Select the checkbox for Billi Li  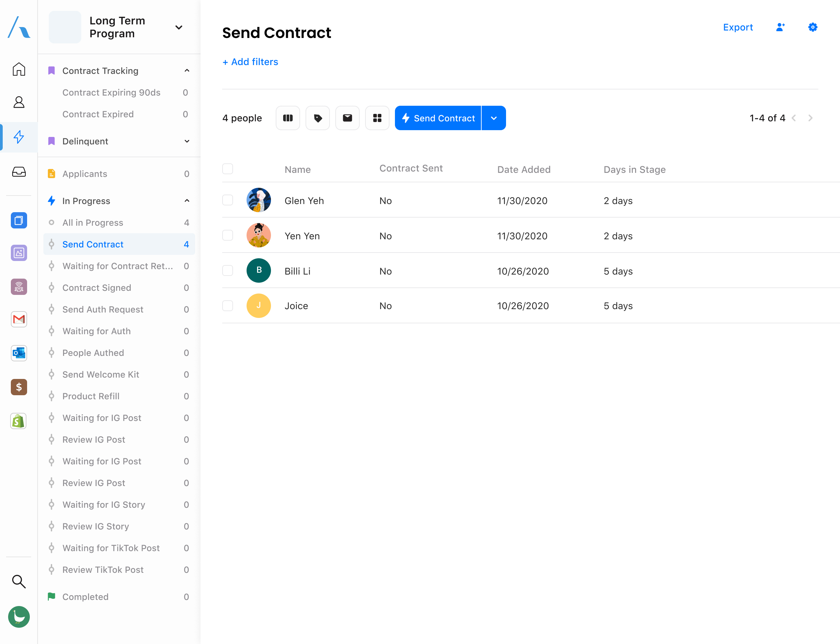tap(228, 270)
